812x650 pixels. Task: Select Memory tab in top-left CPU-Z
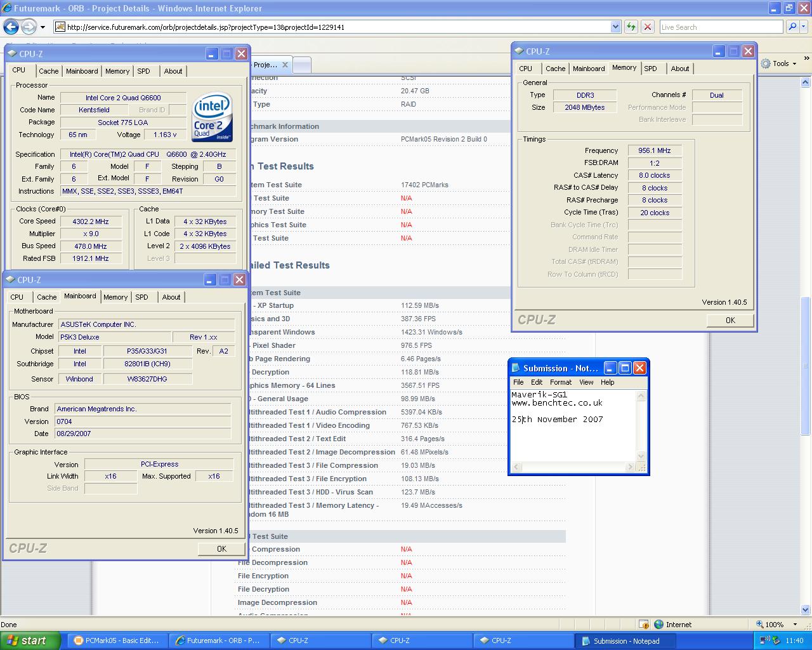(117, 71)
